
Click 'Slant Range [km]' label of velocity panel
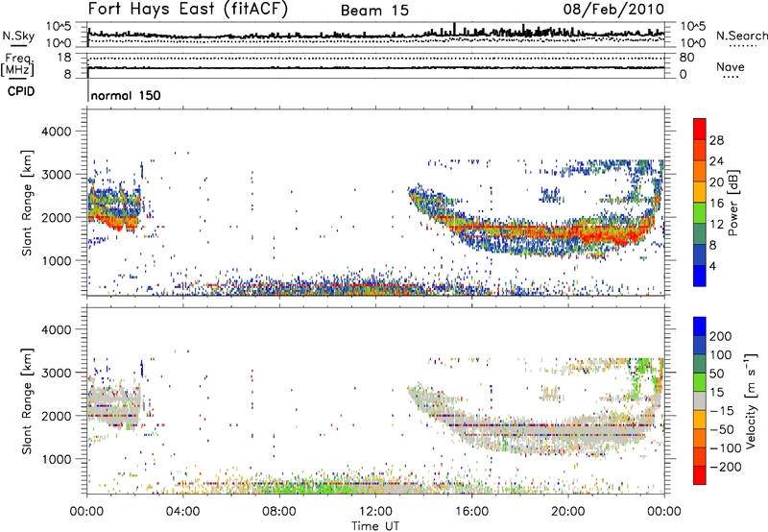click(27, 401)
